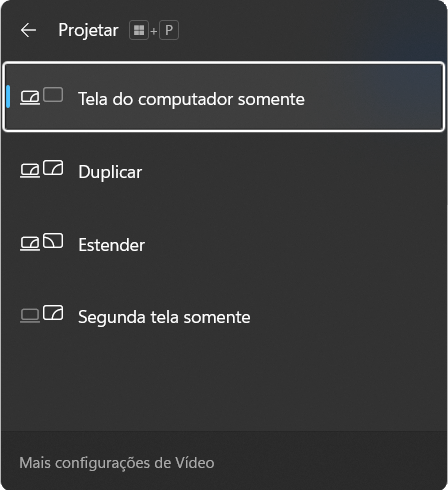
Task: Click the laptop icon beside Estender
Action: click(x=30, y=243)
